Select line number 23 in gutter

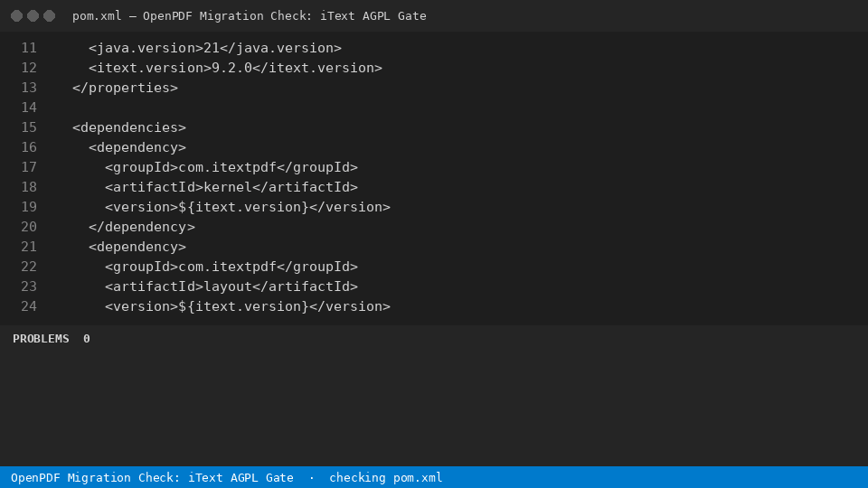[x=29, y=287]
